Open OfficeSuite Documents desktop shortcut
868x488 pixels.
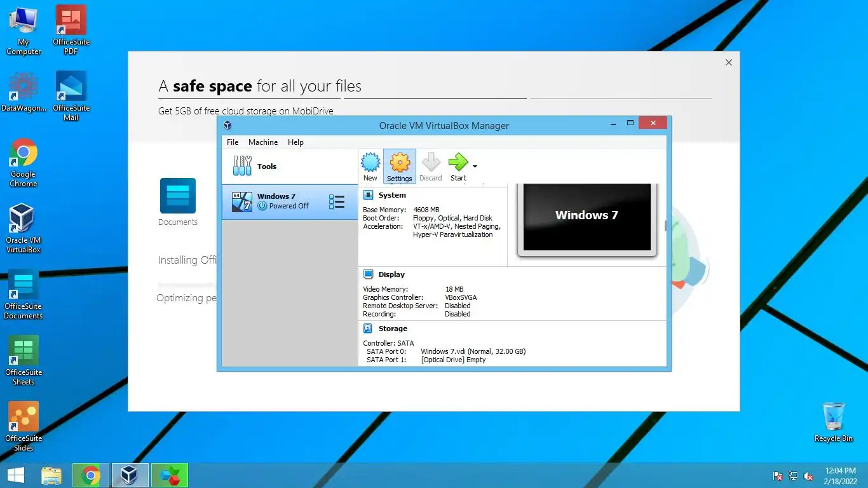pyautogui.click(x=24, y=295)
